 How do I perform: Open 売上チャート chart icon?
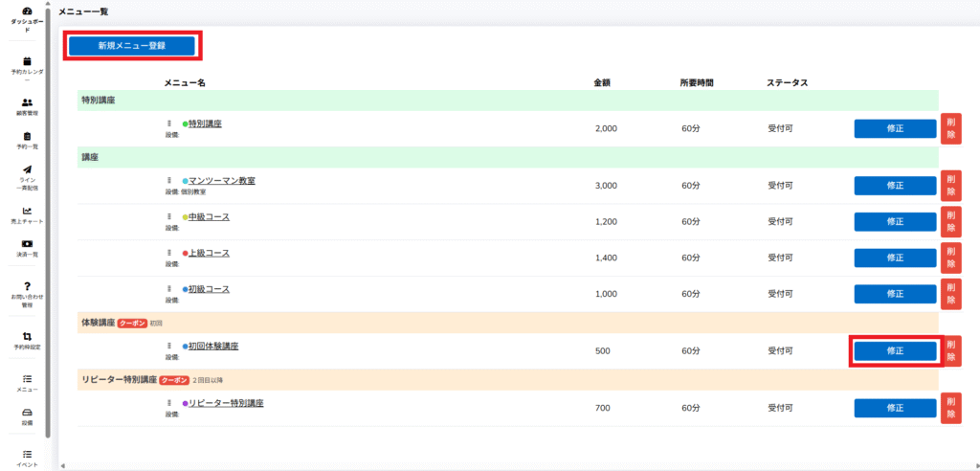point(27,211)
